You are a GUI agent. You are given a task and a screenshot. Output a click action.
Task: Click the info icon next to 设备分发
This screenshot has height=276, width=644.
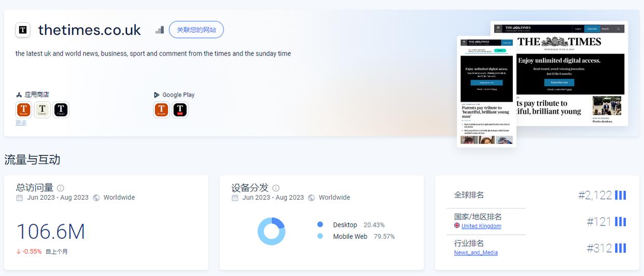tap(276, 188)
